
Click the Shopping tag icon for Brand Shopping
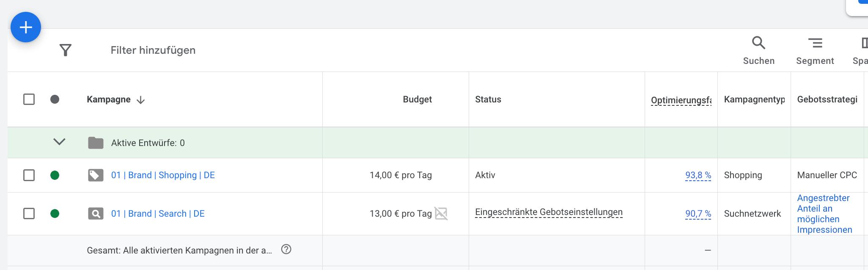pos(96,175)
